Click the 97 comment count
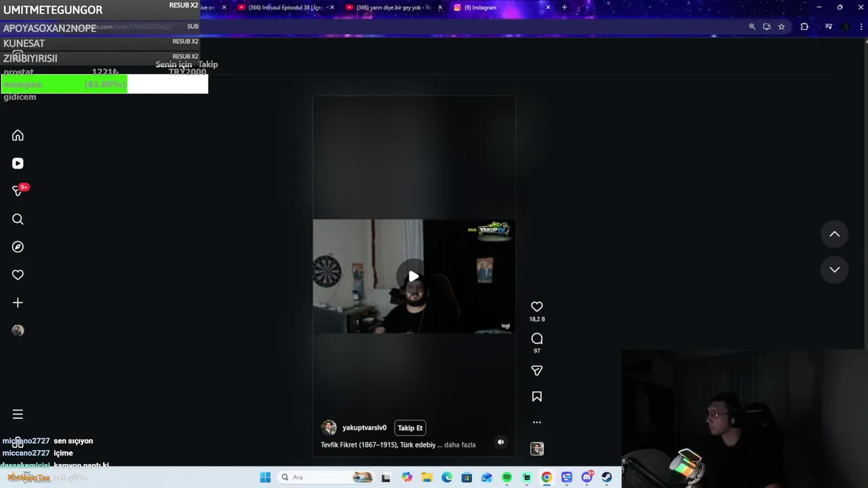The height and width of the screenshot is (488, 868). 536,350
